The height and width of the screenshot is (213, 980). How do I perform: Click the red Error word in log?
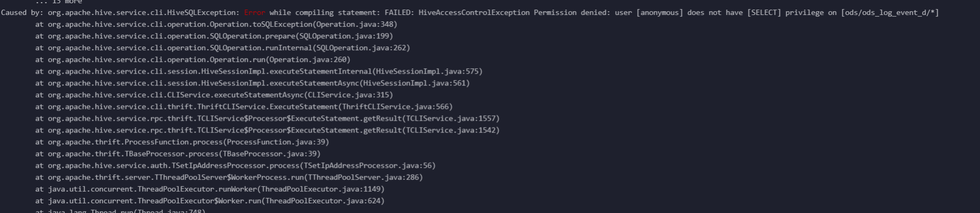254,12
